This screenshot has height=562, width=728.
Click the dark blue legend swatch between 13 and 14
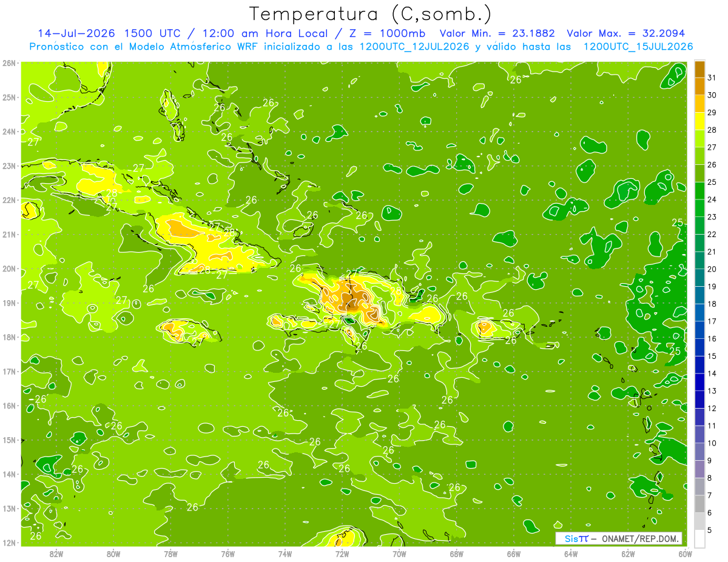[699, 382]
